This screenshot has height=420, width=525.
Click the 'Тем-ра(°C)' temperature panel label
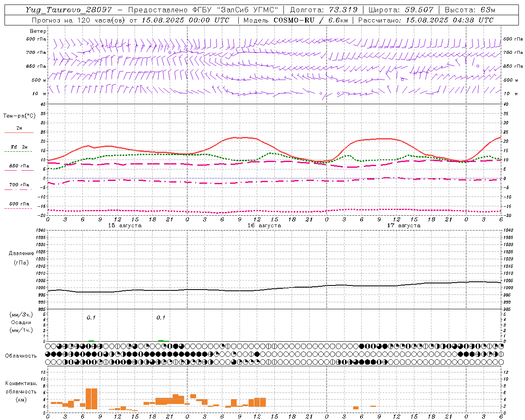(x=20, y=116)
